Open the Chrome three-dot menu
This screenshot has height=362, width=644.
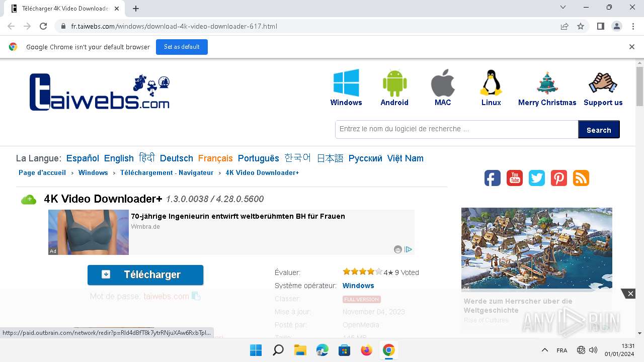point(632,26)
